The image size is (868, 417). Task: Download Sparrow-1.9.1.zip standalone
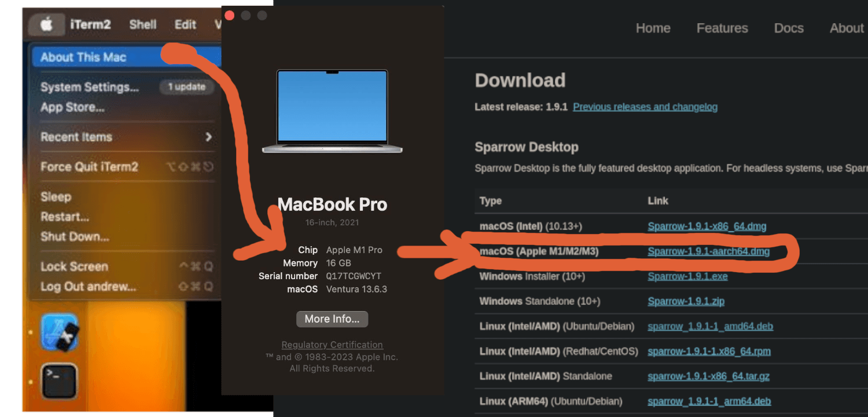pos(686,301)
